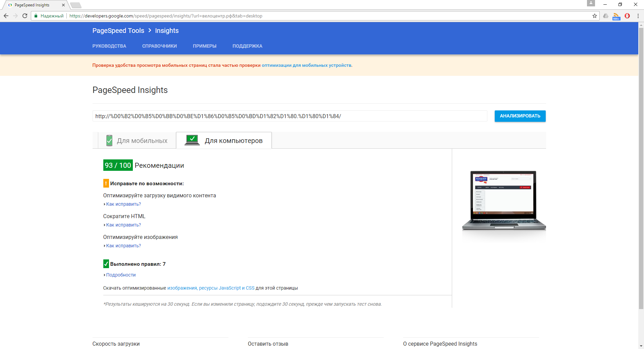The width and height of the screenshot is (644, 349).
Task: Click the 93 / 100 score badge
Action: (118, 165)
